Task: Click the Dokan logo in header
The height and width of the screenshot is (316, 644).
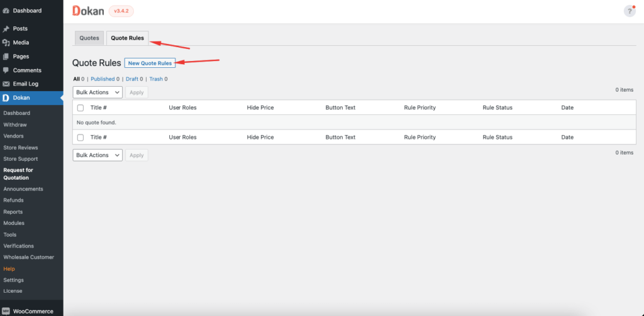Action: [x=88, y=11]
